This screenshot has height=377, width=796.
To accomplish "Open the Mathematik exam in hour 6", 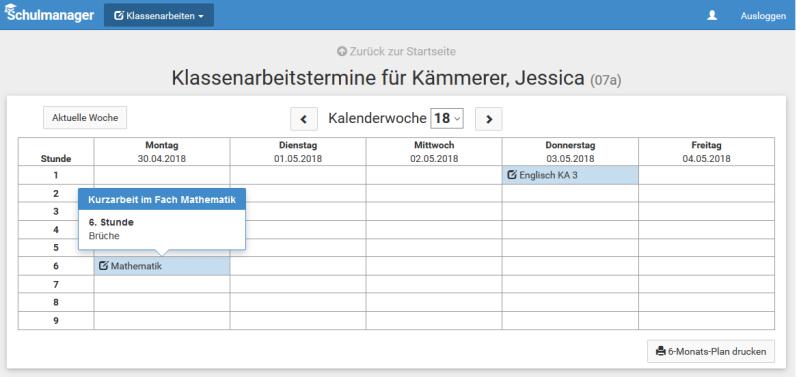I will click(x=162, y=266).
